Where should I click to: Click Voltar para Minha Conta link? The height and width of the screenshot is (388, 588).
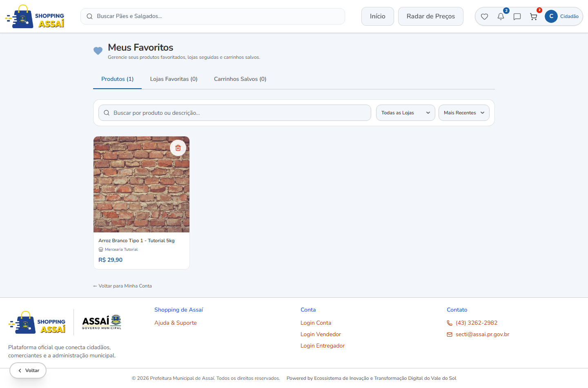coord(122,286)
